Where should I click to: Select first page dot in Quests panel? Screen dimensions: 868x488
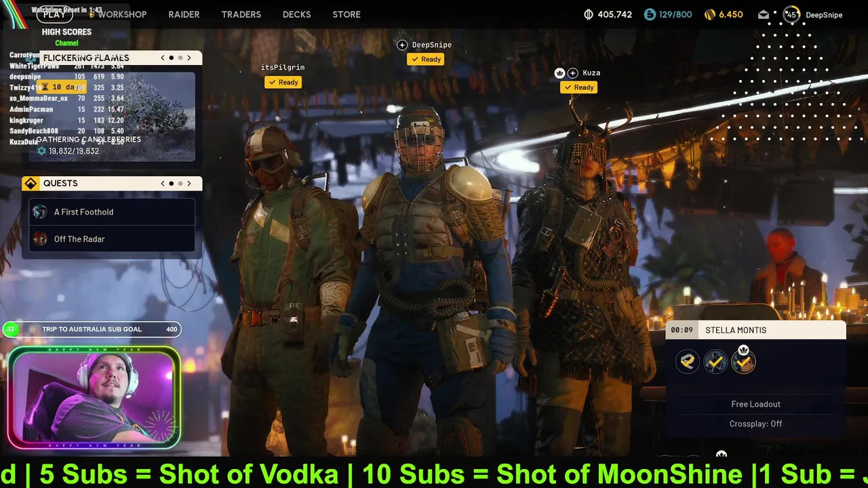pos(172,183)
